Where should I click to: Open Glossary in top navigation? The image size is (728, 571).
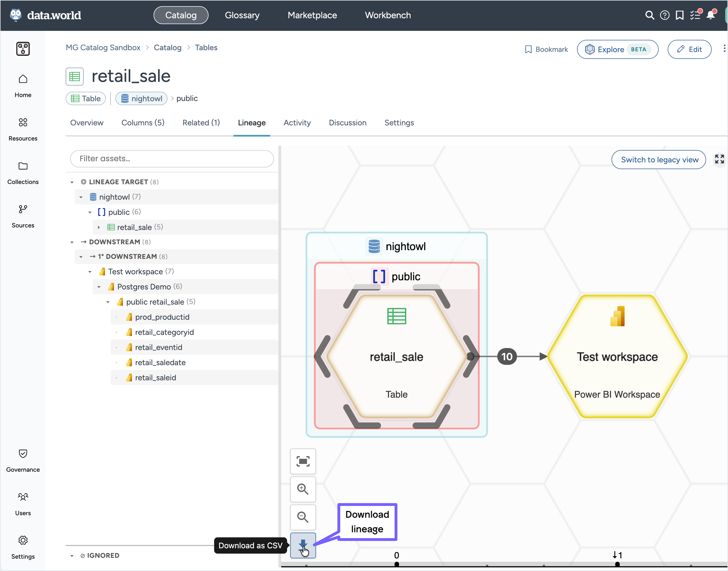(242, 15)
